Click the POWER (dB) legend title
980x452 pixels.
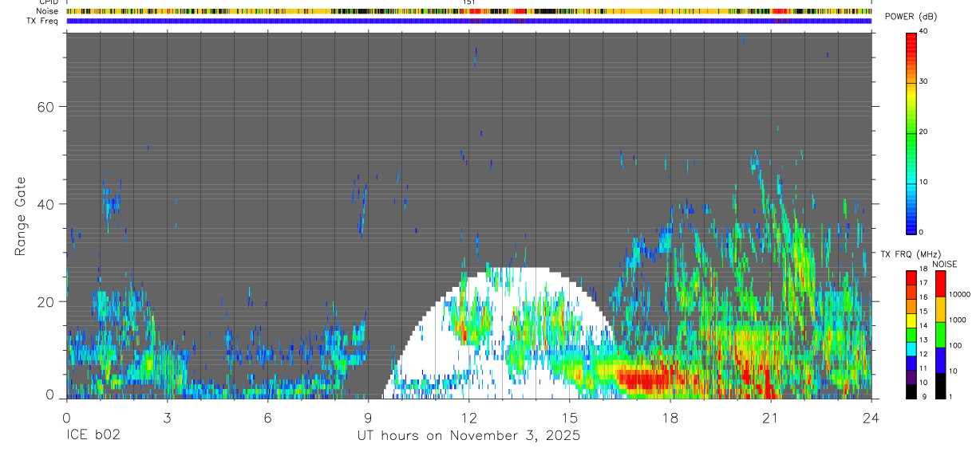click(x=911, y=17)
